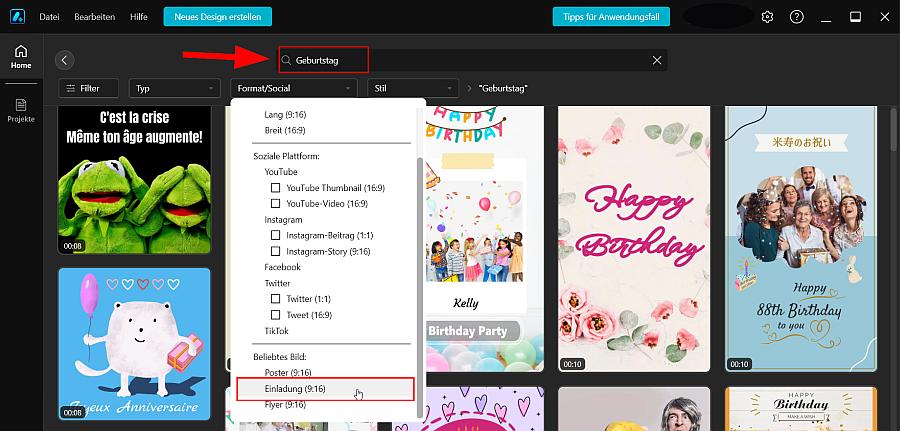Screen dimensions: 900x431
Task: Click the search magnifier icon
Action: (x=286, y=60)
